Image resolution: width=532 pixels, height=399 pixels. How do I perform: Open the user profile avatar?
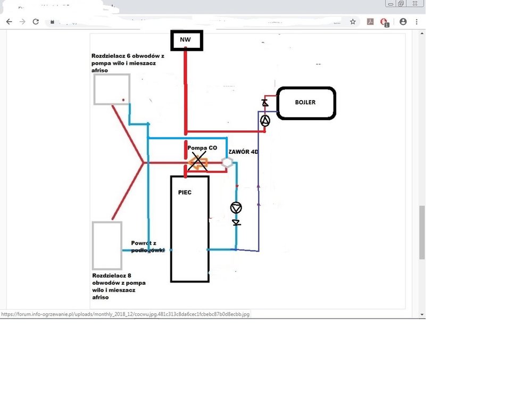(x=403, y=22)
